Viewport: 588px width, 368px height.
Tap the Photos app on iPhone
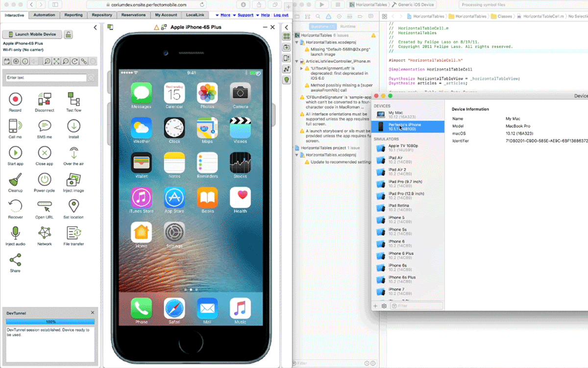coord(207,93)
